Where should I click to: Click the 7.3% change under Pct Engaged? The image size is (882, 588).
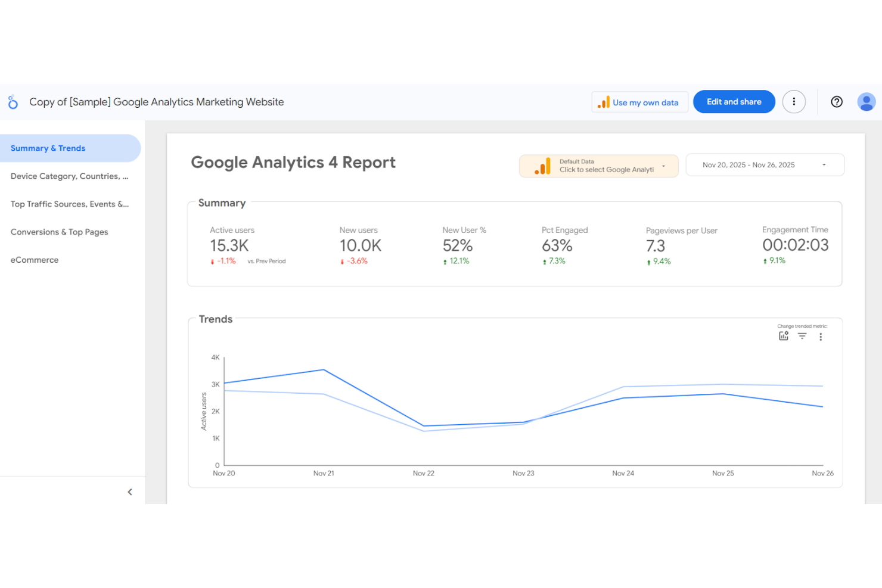(x=554, y=261)
